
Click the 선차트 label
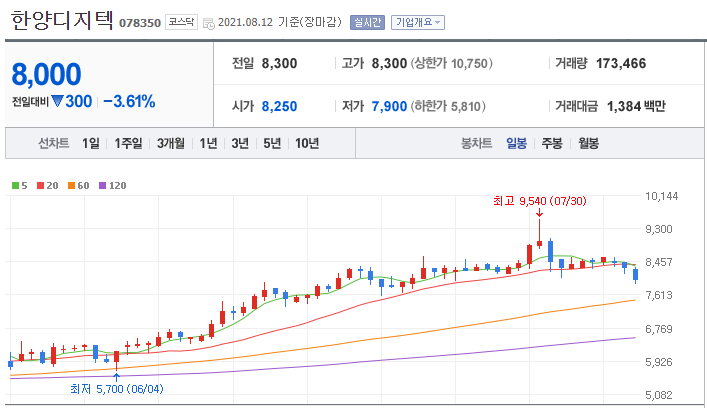pyautogui.click(x=54, y=143)
